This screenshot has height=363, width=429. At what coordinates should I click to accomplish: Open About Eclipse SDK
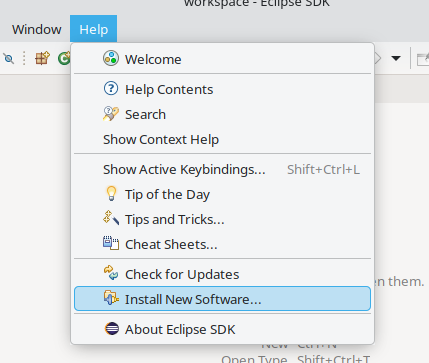(222, 329)
